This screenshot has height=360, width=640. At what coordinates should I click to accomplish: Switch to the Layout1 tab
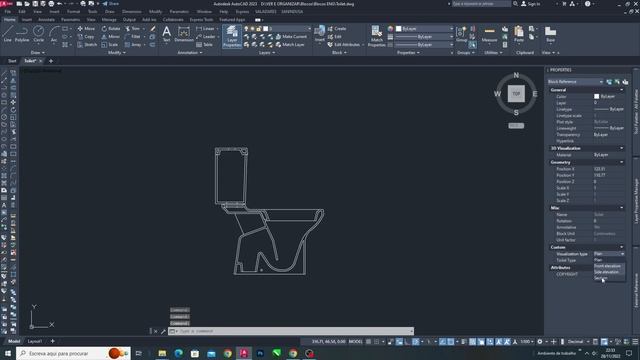click(35, 341)
